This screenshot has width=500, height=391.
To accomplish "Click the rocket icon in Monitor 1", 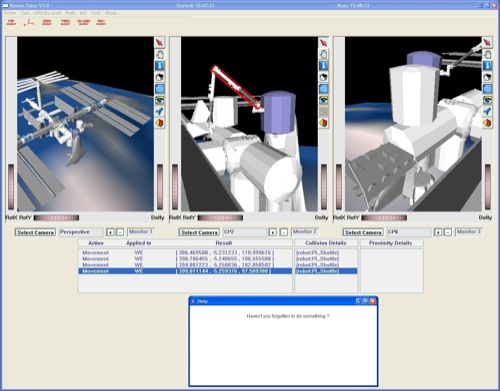I will tap(160, 111).
